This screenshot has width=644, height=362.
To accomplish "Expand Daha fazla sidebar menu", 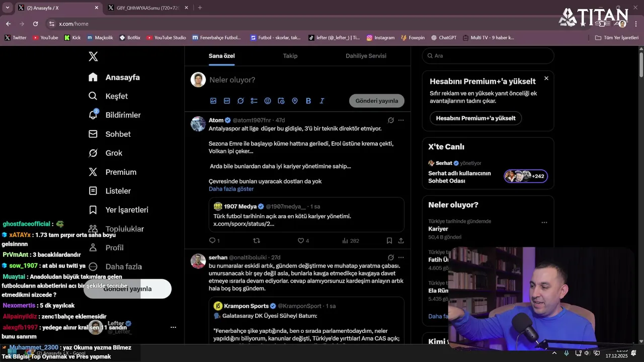I will (x=115, y=266).
